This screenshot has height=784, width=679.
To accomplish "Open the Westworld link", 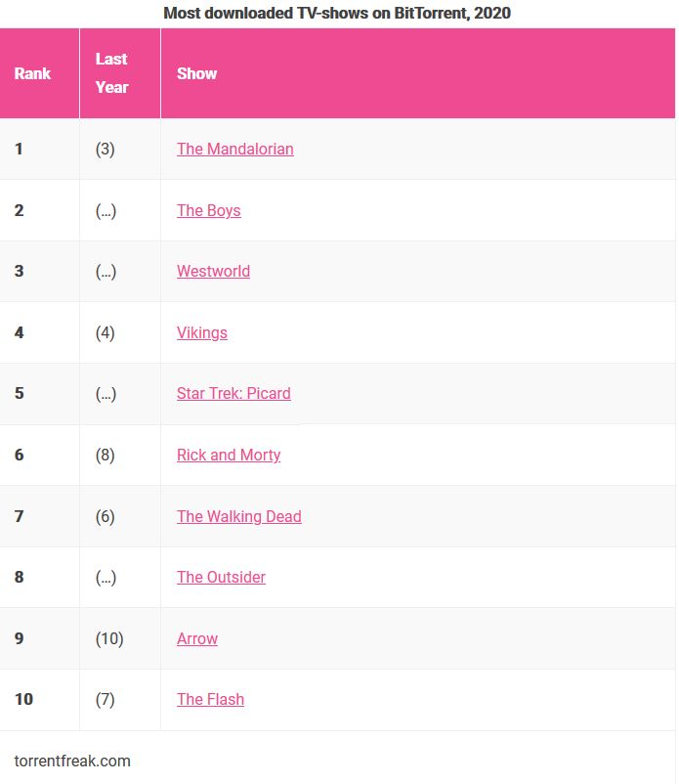I will [x=213, y=272].
